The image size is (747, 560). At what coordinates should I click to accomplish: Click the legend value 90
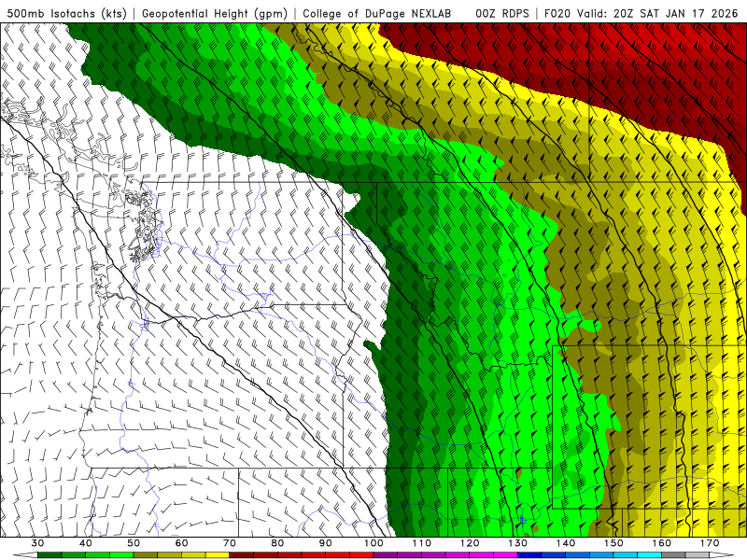point(325,543)
